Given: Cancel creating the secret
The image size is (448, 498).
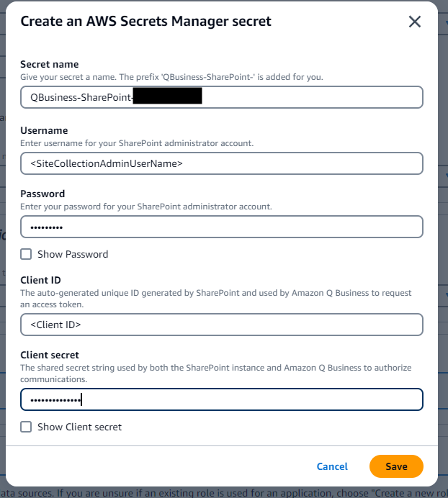Looking at the screenshot, I should pyautogui.click(x=332, y=466).
